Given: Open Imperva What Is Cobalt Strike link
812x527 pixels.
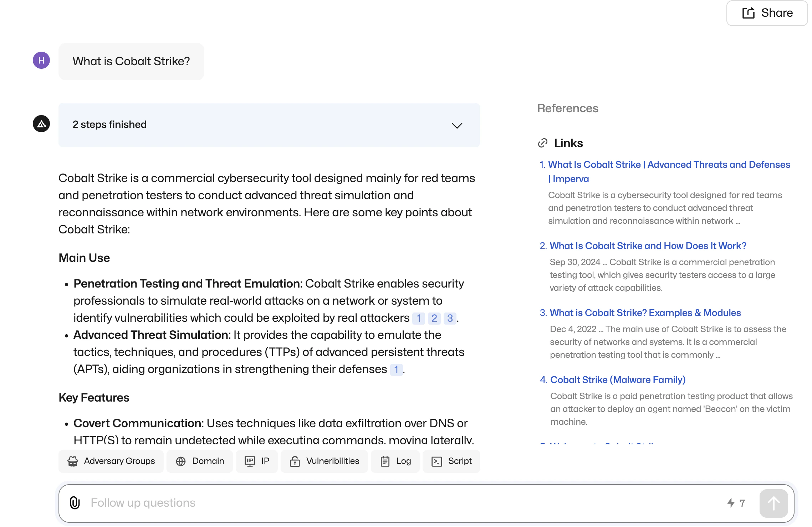Looking at the screenshot, I should point(669,165).
